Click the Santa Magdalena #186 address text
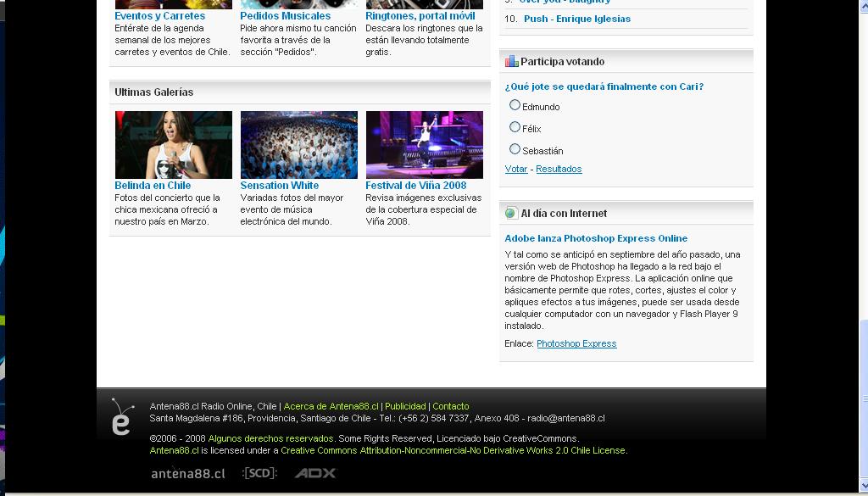 point(196,419)
